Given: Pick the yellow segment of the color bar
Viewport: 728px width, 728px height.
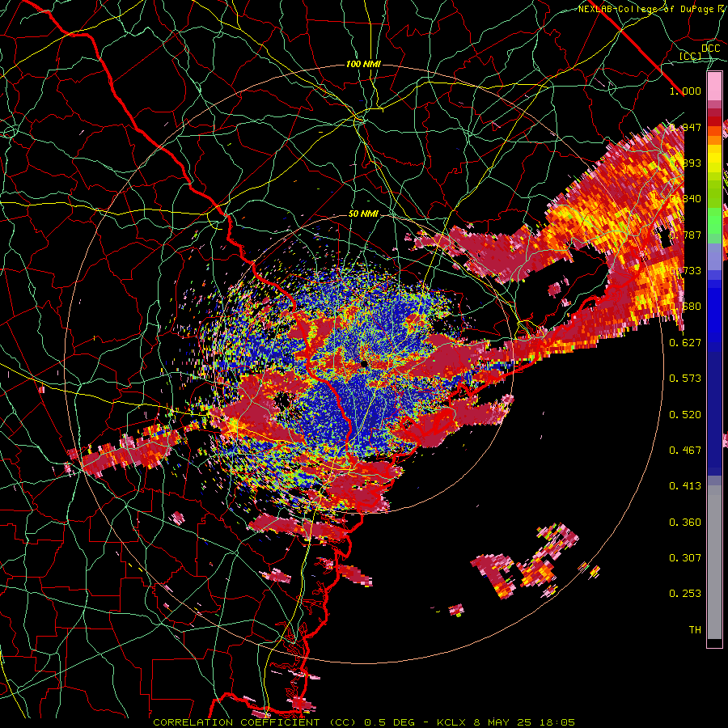Looking at the screenshot, I should (714, 159).
